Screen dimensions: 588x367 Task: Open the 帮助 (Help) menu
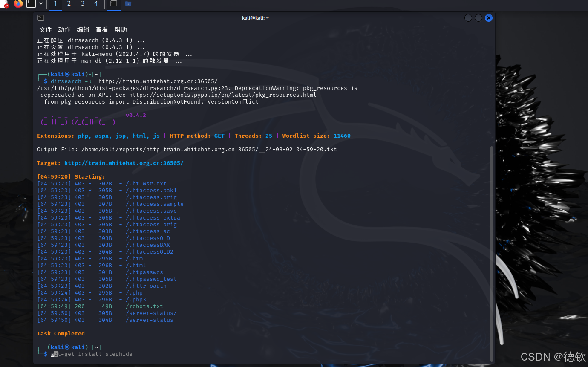pyautogui.click(x=120, y=30)
